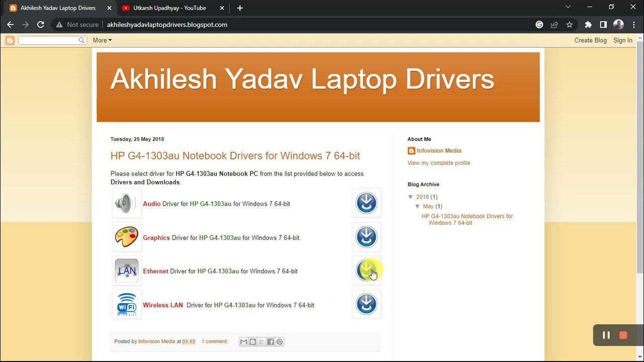Open archive post HP G4-1303au Notebook Drivers
The width and height of the screenshot is (644, 362).
point(467,220)
